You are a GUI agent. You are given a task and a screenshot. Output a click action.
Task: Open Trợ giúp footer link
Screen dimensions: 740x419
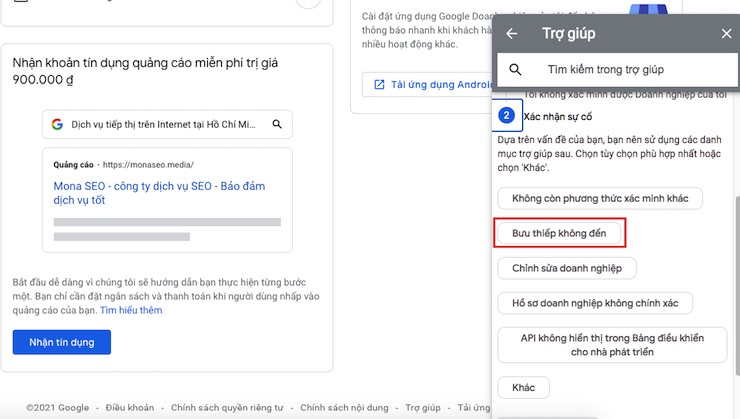(423, 407)
